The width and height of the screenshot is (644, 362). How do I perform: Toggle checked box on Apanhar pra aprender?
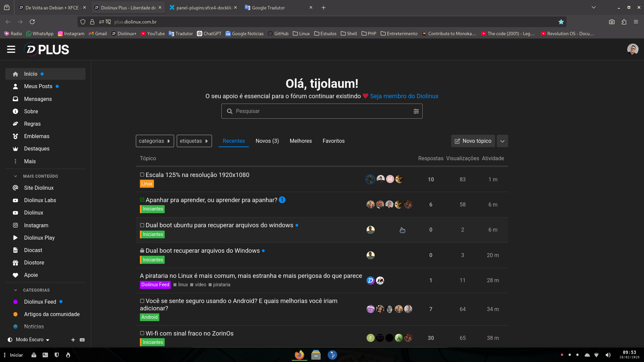click(142, 200)
